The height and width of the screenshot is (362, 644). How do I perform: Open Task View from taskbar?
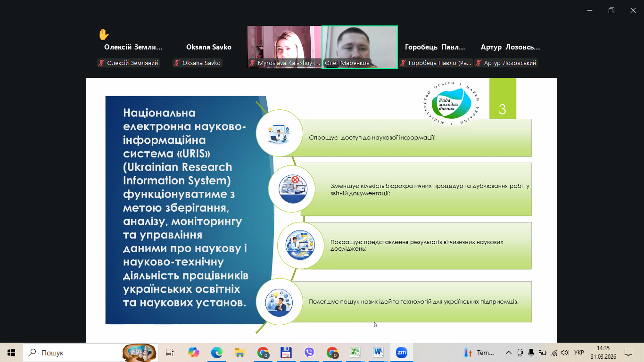(x=170, y=353)
